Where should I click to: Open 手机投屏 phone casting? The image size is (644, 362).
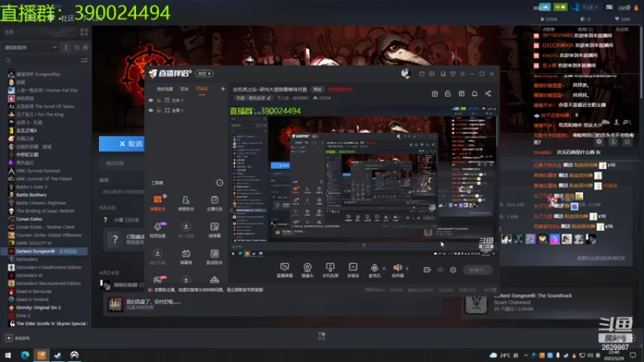[x=330, y=270]
